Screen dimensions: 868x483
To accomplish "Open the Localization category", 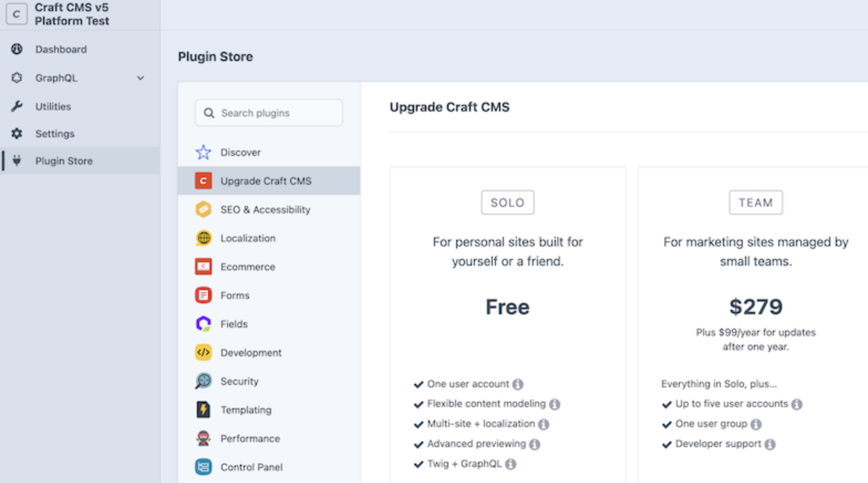I will coord(269,238).
